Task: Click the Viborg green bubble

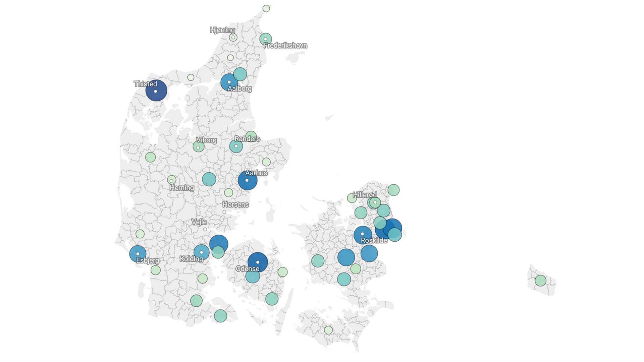Action: coord(199,146)
